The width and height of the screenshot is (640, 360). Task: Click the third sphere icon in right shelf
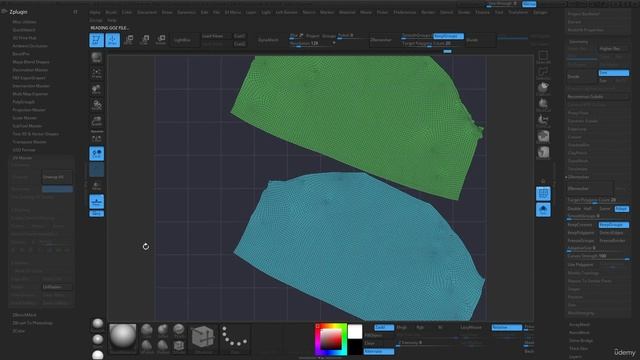click(x=543, y=88)
